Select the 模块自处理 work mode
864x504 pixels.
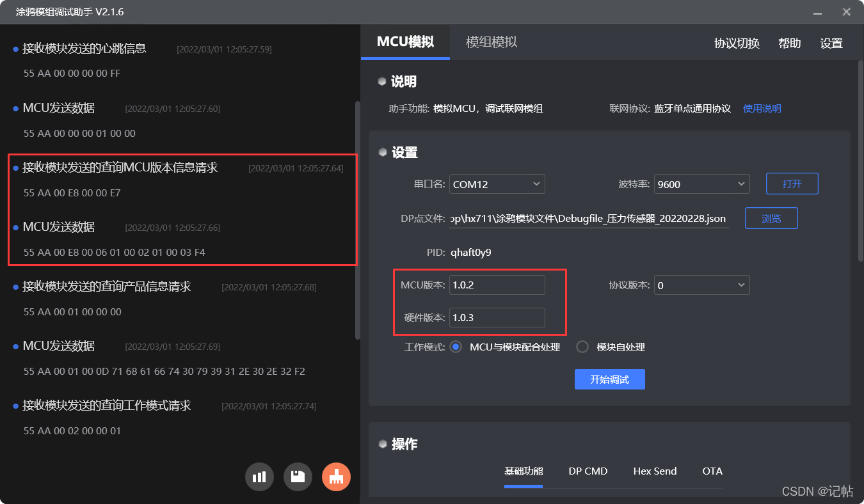pos(582,347)
